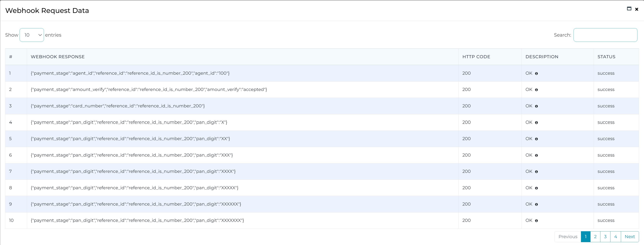Go to the Previous page
This screenshot has width=644, height=245.
pos(568,237)
